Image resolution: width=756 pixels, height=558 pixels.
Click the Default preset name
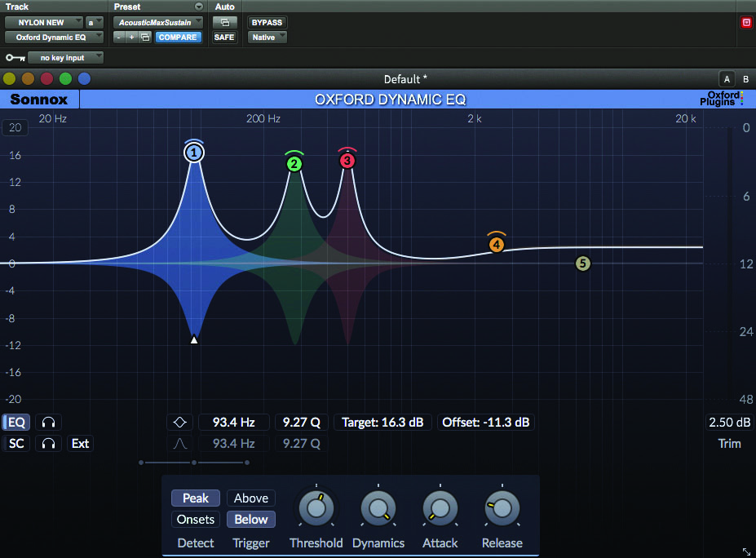coord(405,79)
